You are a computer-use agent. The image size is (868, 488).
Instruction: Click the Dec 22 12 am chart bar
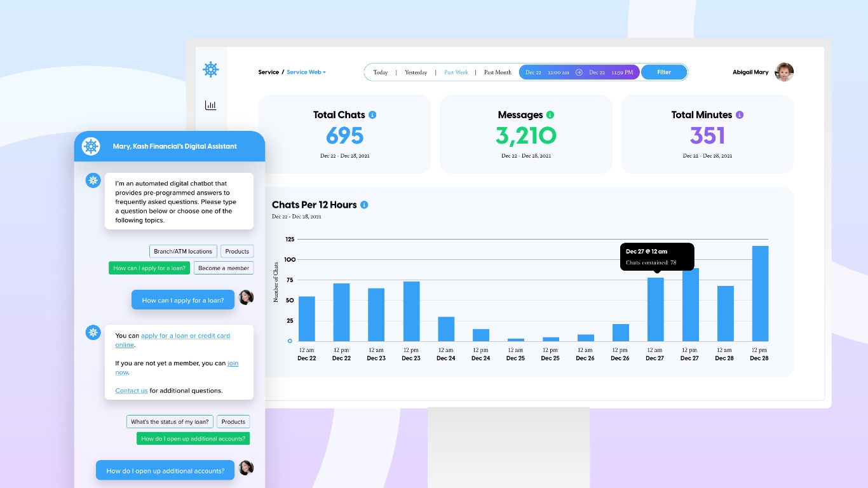306,319
